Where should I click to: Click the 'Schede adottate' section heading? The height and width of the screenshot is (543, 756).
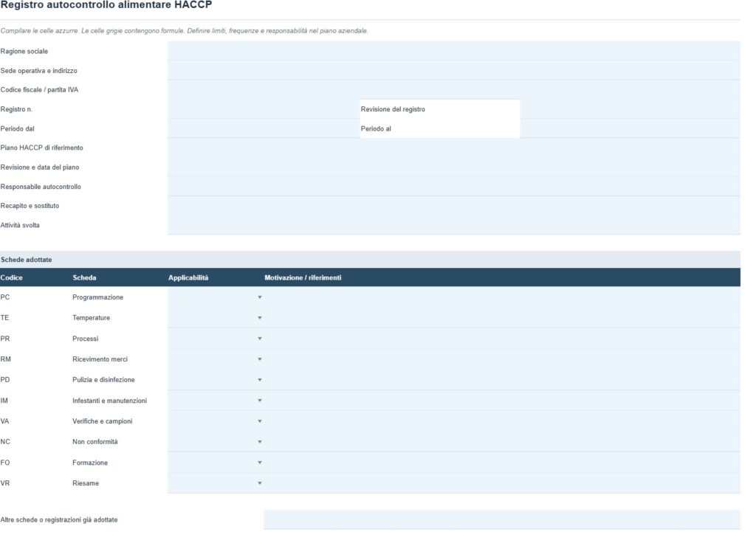pyautogui.click(x=26, y=260)
